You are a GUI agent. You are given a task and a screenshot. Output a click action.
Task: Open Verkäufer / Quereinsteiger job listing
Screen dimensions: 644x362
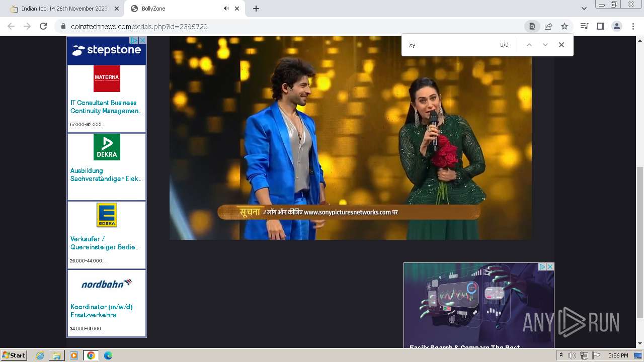(105, 243)
